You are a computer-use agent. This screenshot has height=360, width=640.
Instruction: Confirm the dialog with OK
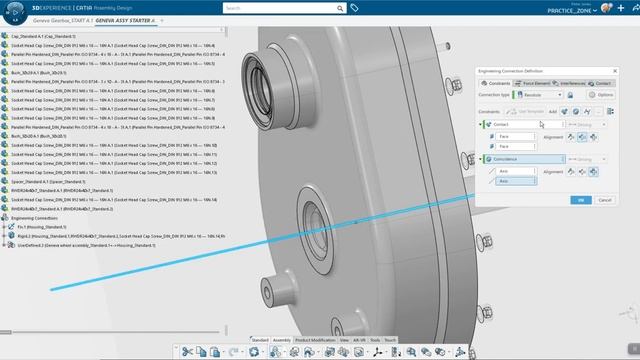coord(581,200)
